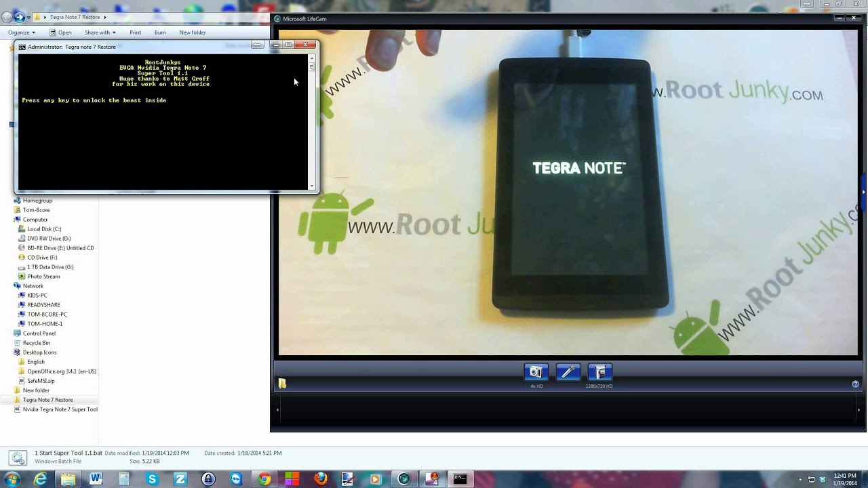Screen dimensions: 868x488
Task: Click right arrow of LifeCam thumbnail strip
Action: [x=859, y=409]
